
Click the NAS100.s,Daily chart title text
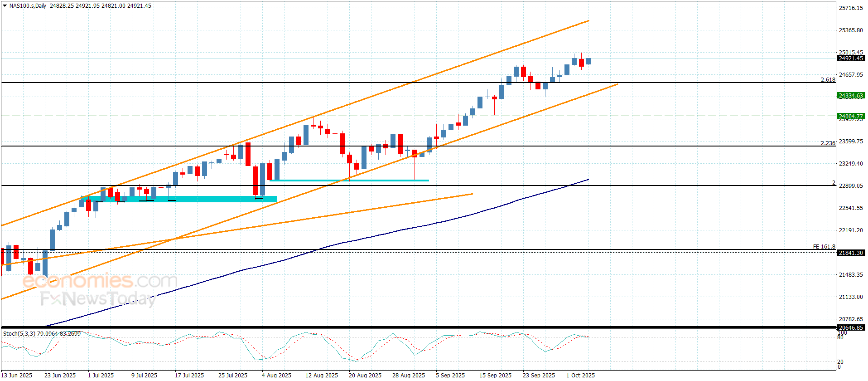[x=28, y=6]
